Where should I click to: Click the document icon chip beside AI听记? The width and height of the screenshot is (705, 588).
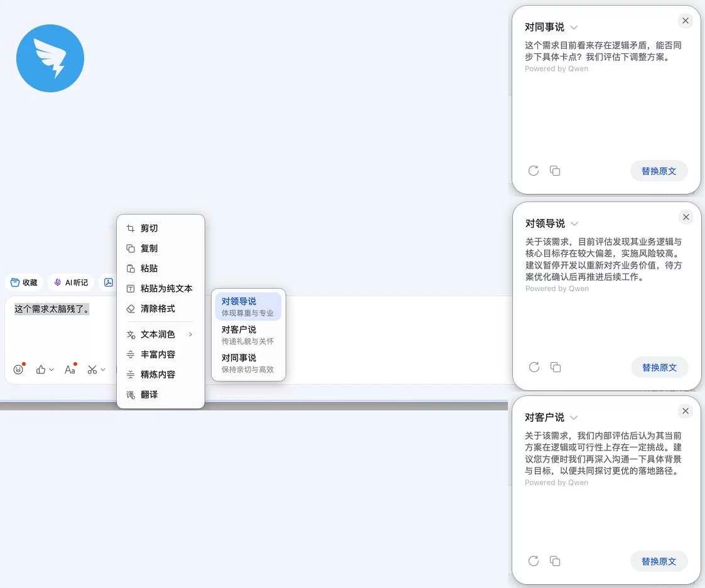[x=109, y=282]
